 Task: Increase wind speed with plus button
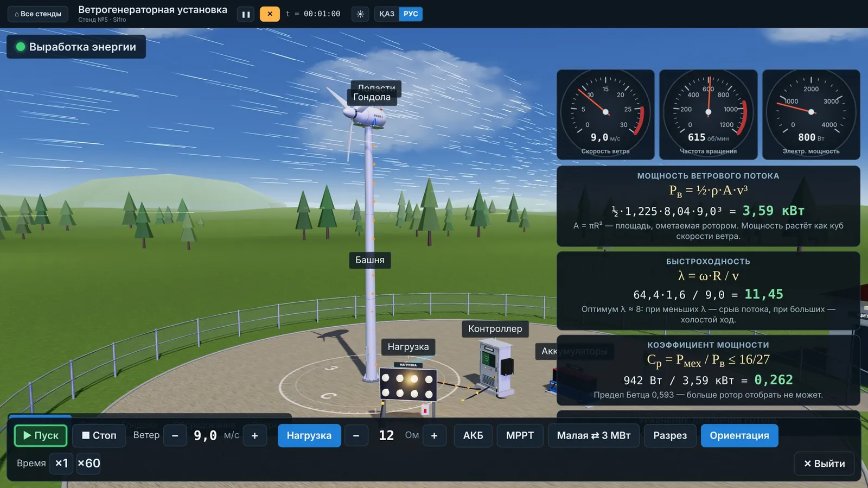pos(255,435)
